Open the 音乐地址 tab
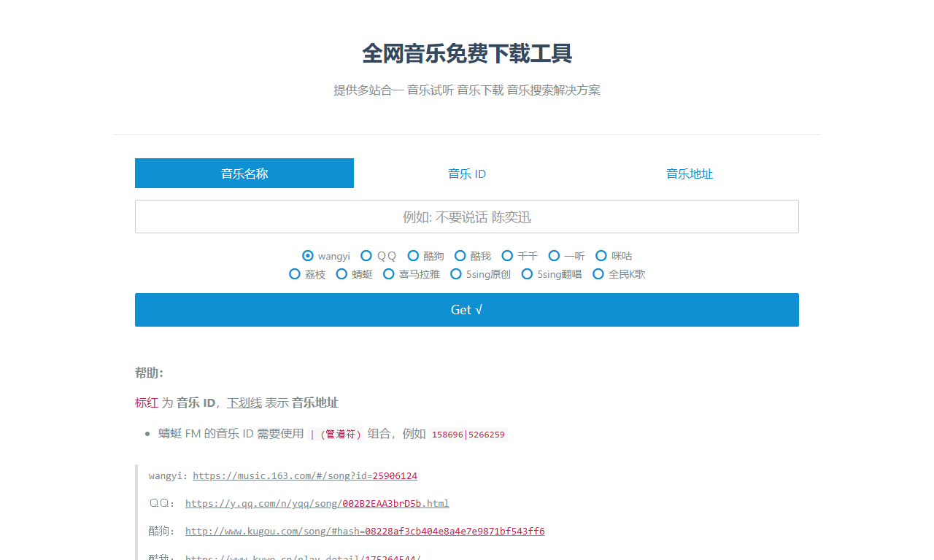934x560 pixels. pyautogui.click(x=690, y=174)
